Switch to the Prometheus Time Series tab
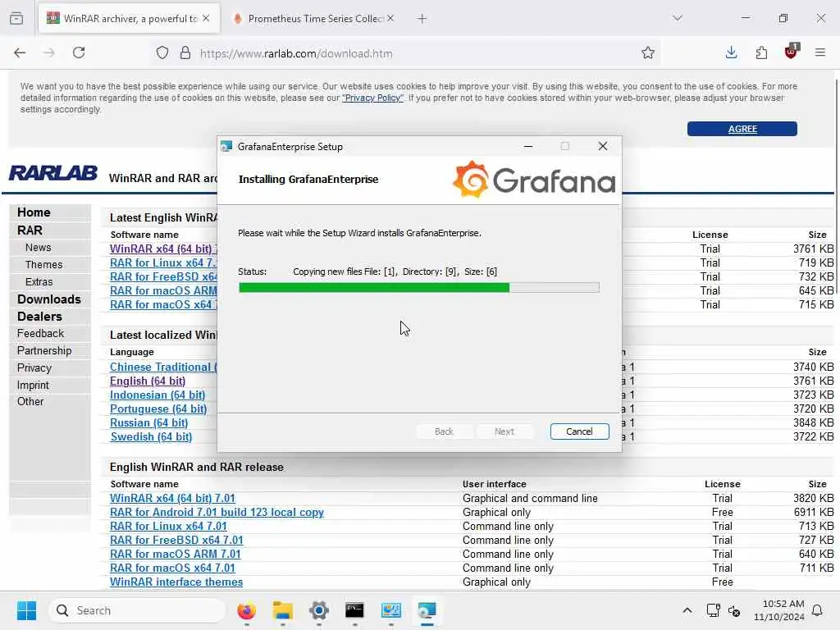840x630 pixels. (315, 19)
